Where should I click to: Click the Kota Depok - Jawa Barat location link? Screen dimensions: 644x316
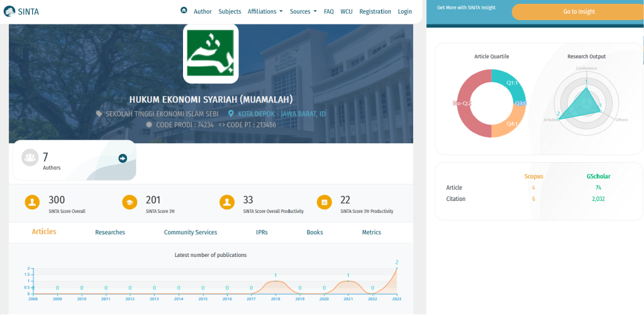[282, 114]
